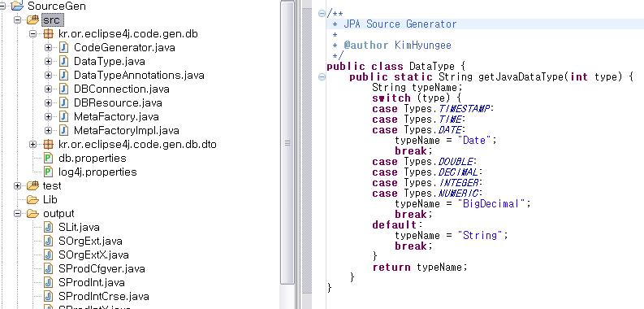Open DataType.java from the tree
The width and height of the screenshot is (644, 309).
tap(110, 61)
